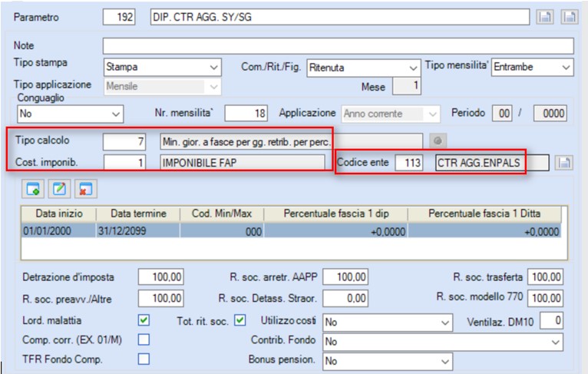
Task: Check the TFR Fondo Comp. checkbox
Action: click(144, 359)
